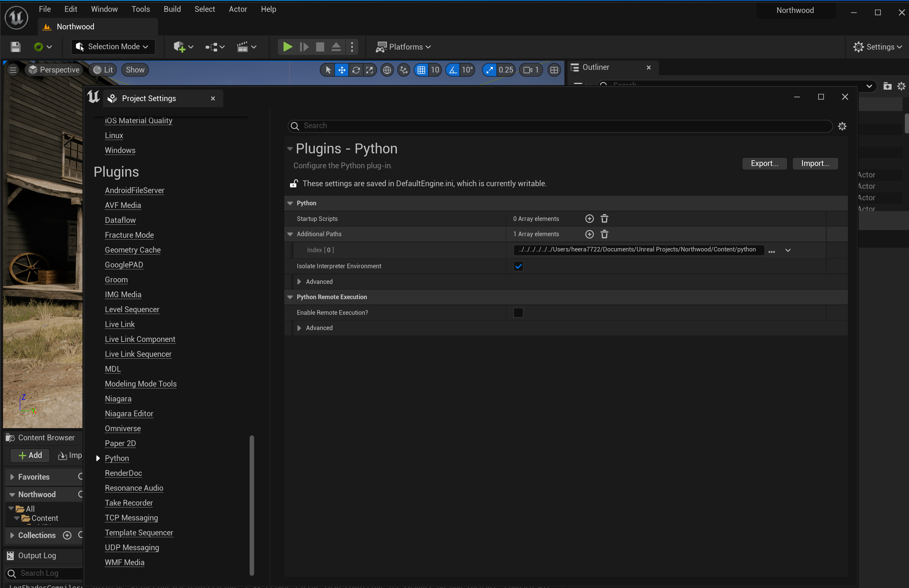Open the Live Link Sequencer settings link
Viewport: 909px width, 588px height.
point(138,354)
